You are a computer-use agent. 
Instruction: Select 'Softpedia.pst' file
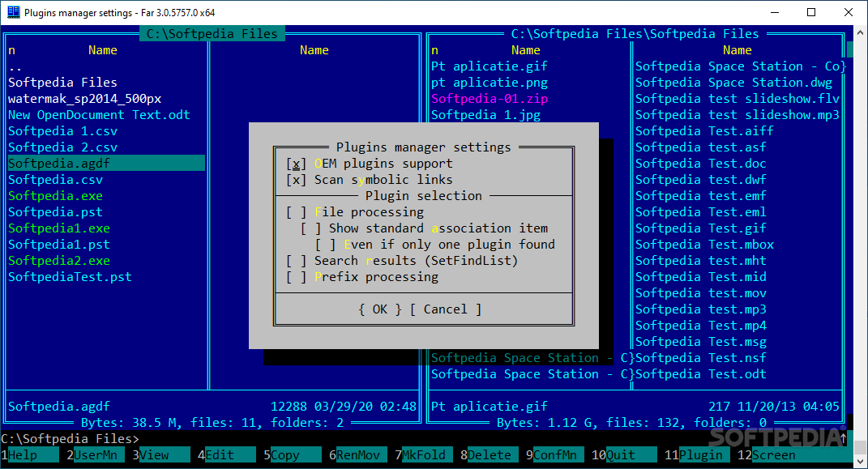[55, 212]
